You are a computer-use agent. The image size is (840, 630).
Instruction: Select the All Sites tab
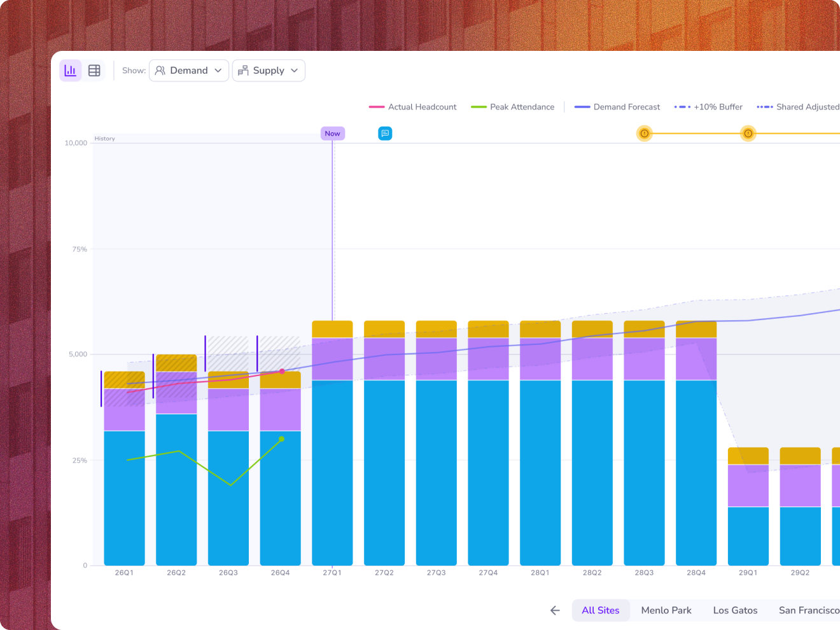[601, 610]
